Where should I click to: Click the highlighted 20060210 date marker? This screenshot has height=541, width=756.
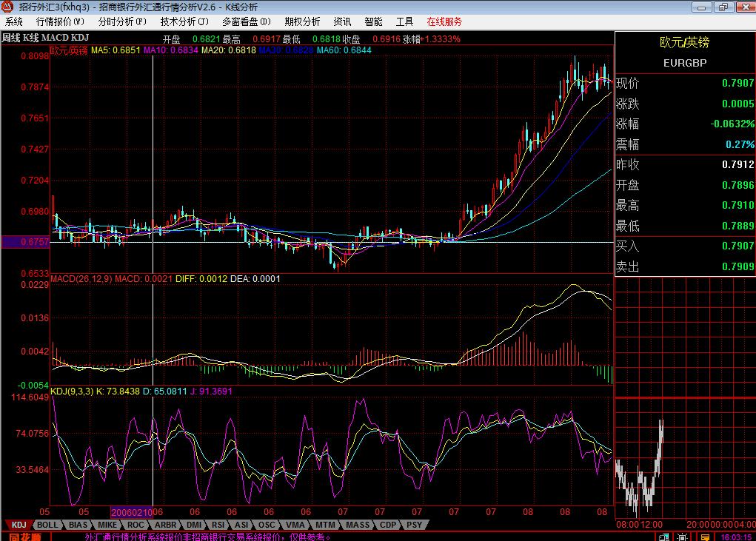(x=131, y=512)
